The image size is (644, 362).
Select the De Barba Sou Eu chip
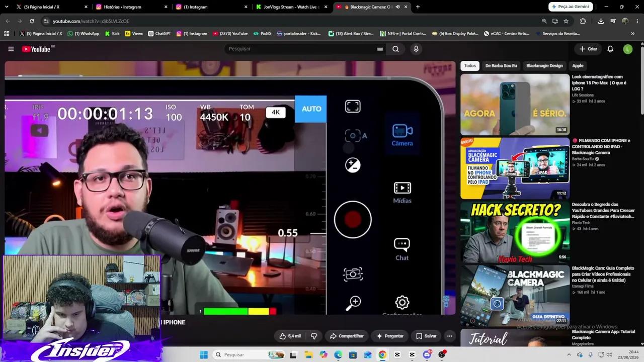(x=501, y=66)
